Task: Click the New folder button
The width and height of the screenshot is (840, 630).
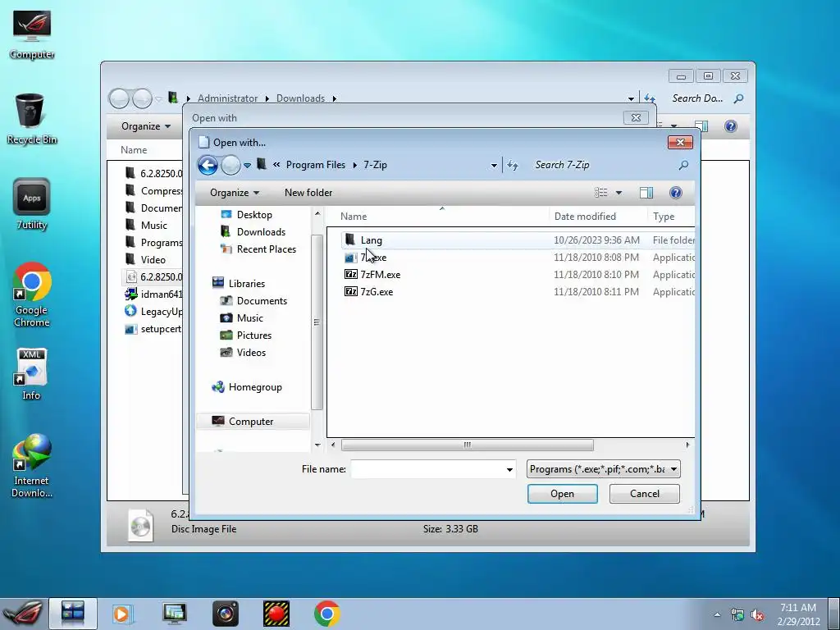Action: click(308, 193)
